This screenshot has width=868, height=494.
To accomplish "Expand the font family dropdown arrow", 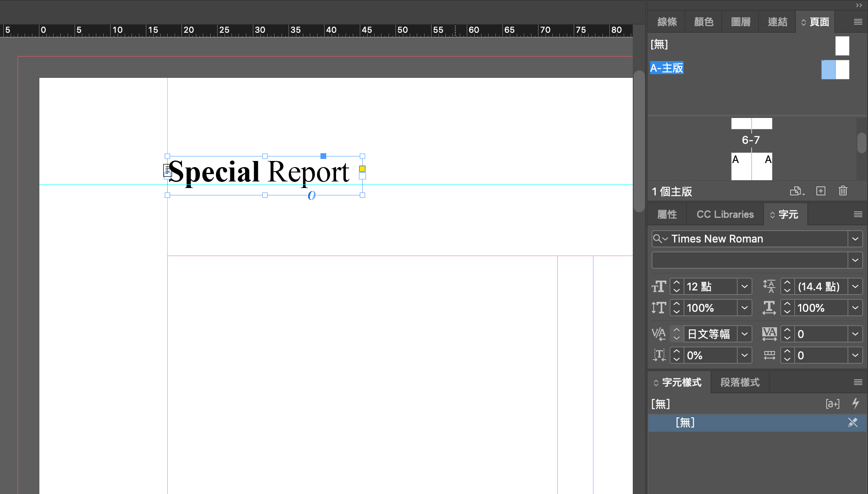I will click(855, 239).
